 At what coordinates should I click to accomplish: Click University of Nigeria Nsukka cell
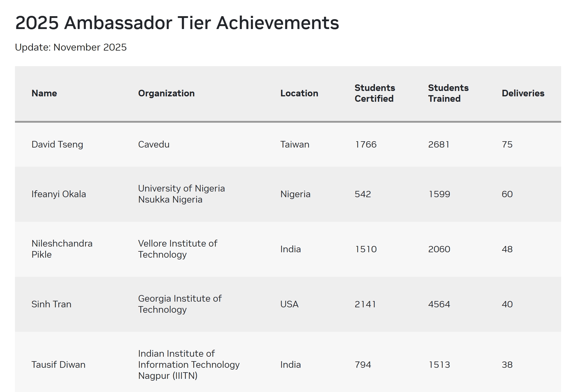coord(181,194)
